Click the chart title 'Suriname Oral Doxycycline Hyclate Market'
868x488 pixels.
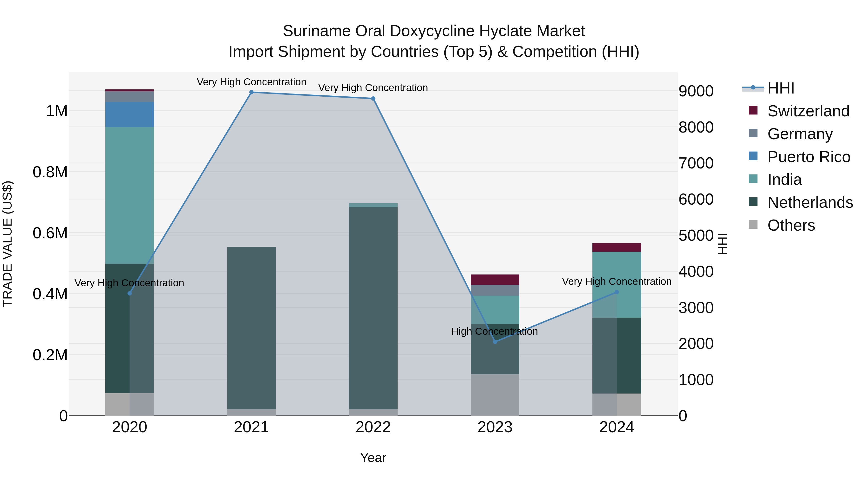[x=434, y=31]
